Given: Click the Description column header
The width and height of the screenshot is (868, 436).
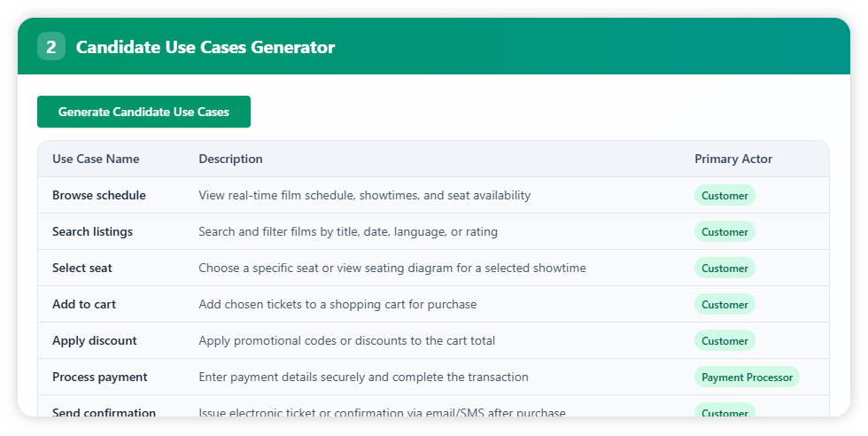Looking at the screenshot, I should tap(230, 160).
